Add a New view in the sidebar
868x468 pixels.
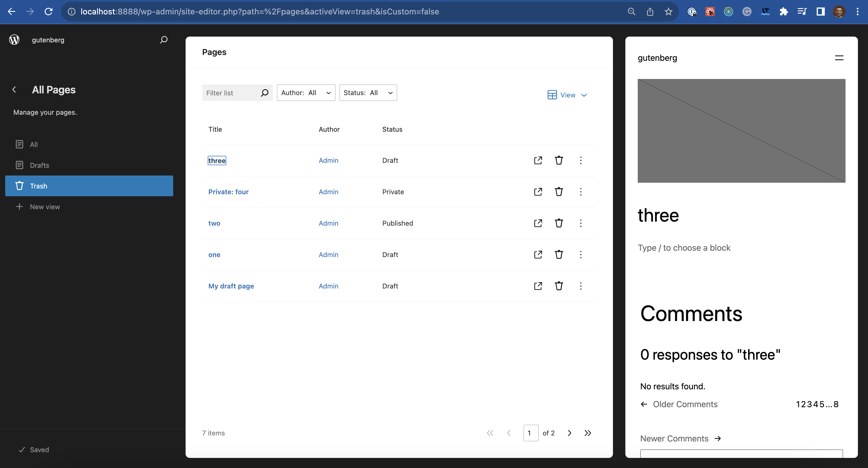44,207
